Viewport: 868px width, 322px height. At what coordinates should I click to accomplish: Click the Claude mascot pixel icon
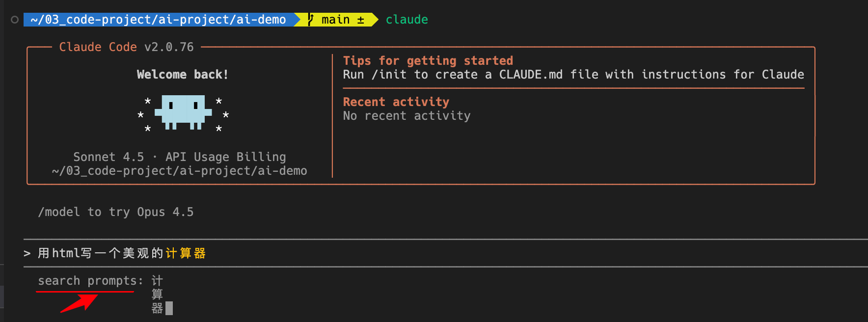coord(183,112)
